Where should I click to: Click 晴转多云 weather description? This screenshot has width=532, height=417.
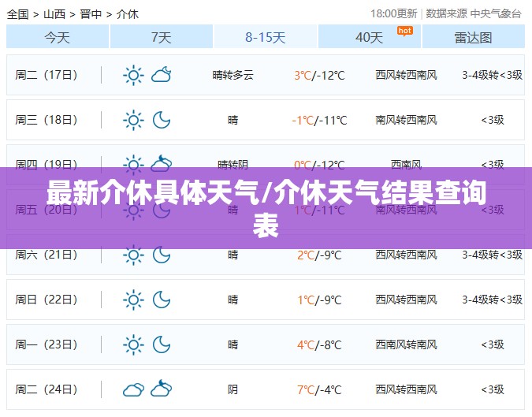click(x=233, y=75)
